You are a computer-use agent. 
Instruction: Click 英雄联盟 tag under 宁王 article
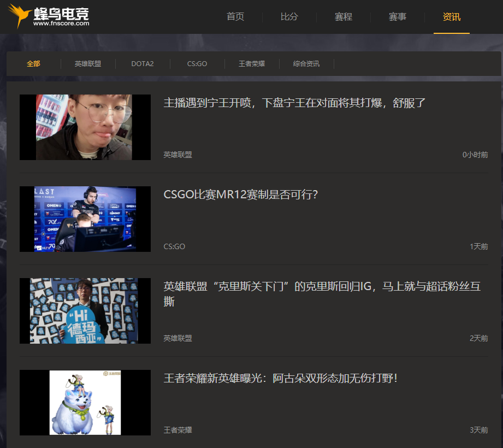click(177, 155)
